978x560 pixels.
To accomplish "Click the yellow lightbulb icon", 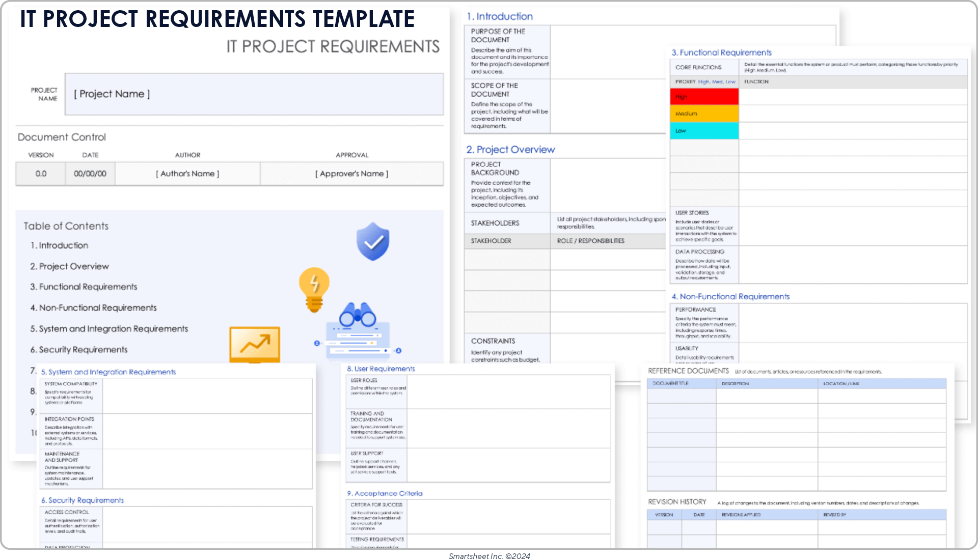I will coord(314,290).
